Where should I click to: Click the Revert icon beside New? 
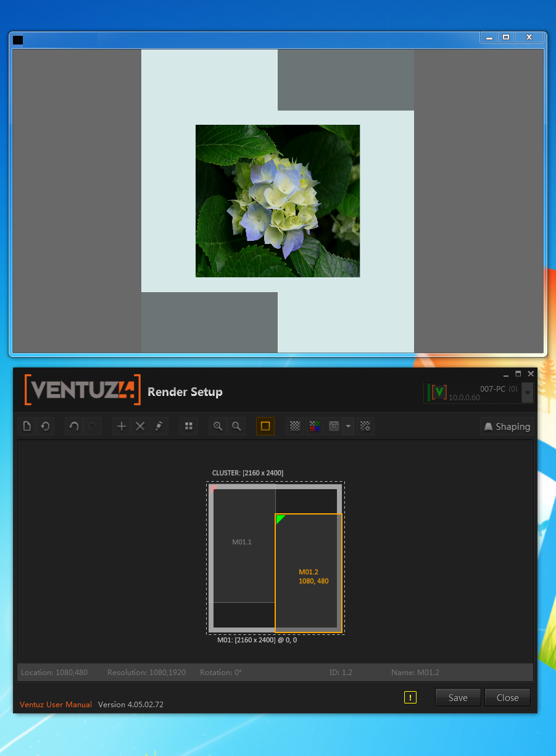point(45,426)
